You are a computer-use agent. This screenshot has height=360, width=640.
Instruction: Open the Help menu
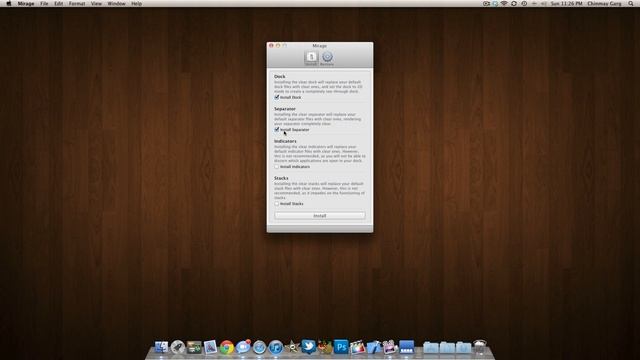(x=136, y=4)
